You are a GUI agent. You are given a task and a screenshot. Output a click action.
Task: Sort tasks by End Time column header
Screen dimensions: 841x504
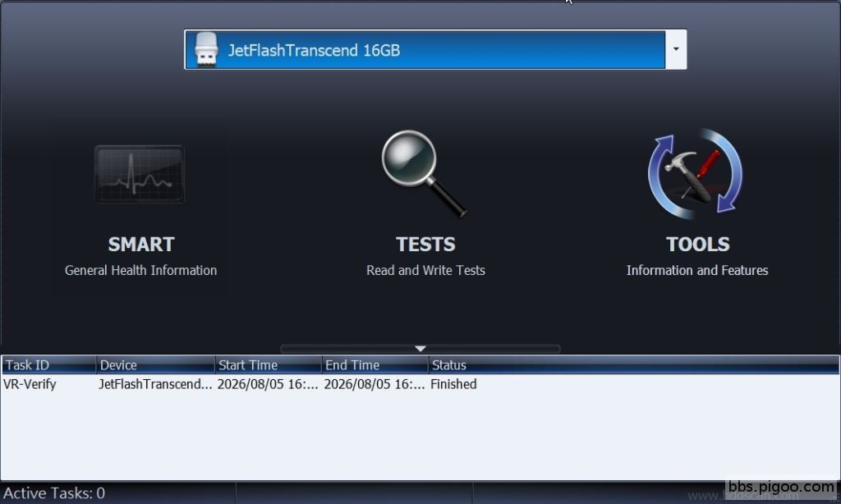click(375, 365)
